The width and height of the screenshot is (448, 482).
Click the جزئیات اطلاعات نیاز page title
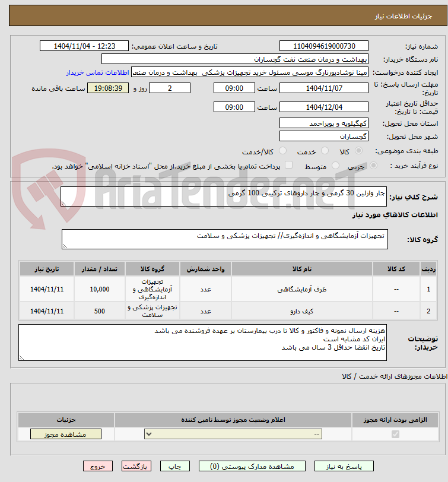click(x=403, y=16)
